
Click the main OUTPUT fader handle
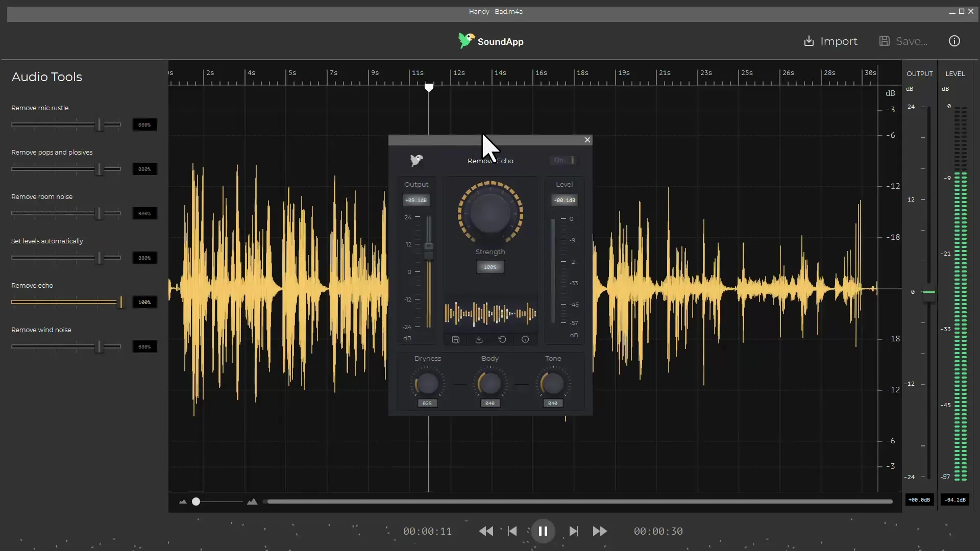tap(929, 293)
